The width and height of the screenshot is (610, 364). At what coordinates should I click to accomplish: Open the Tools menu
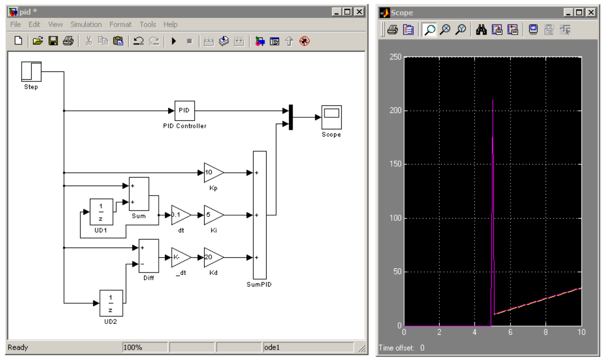[148, 25]
